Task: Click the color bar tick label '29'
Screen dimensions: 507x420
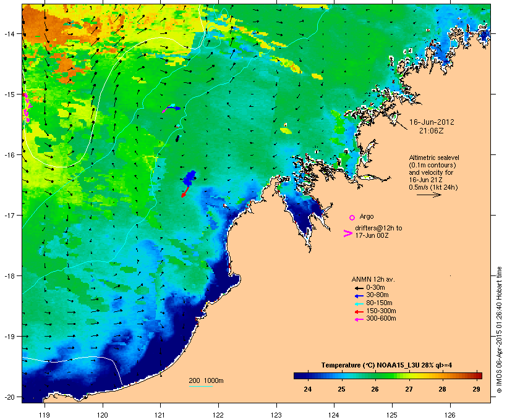Action: click(x=476, y=389)
